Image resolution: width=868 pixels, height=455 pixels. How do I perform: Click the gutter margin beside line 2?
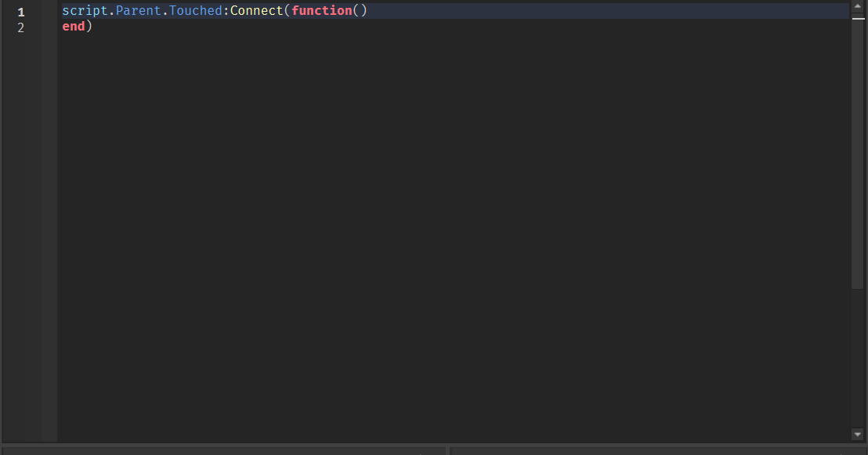(x=43, y=27)
